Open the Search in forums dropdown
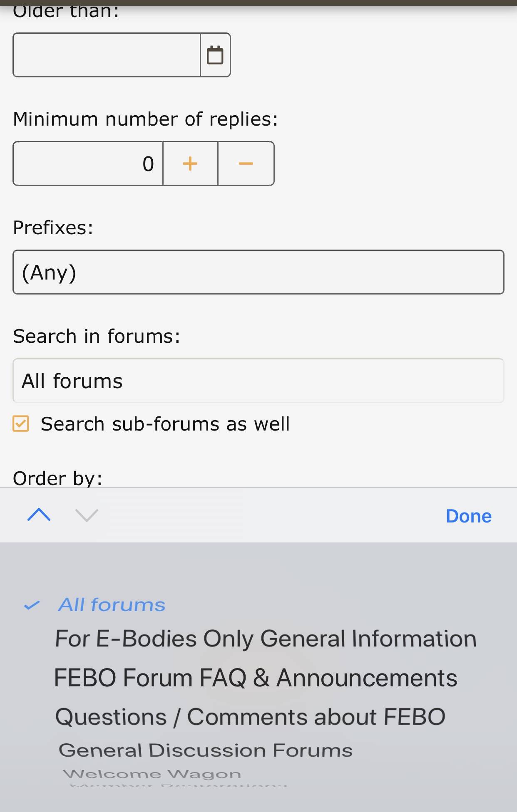The image size is (517, 812). (x=258, y=381)
